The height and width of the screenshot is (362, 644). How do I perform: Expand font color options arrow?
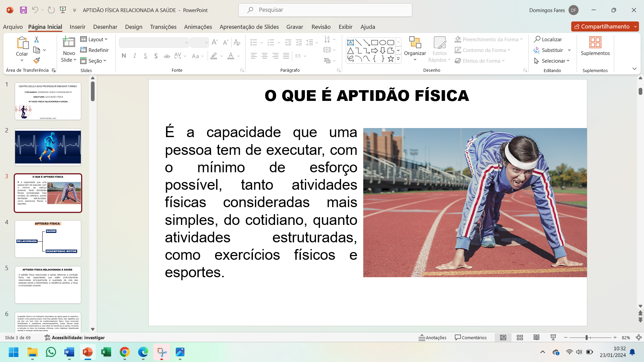pos(238,56)
